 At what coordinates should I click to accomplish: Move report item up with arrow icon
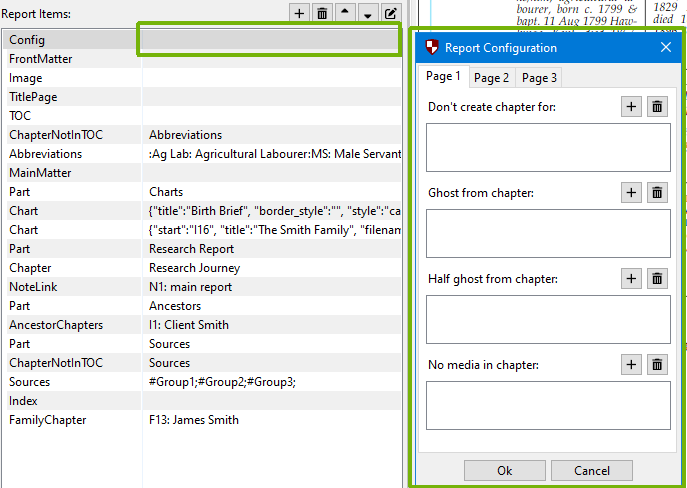(345, 13)
